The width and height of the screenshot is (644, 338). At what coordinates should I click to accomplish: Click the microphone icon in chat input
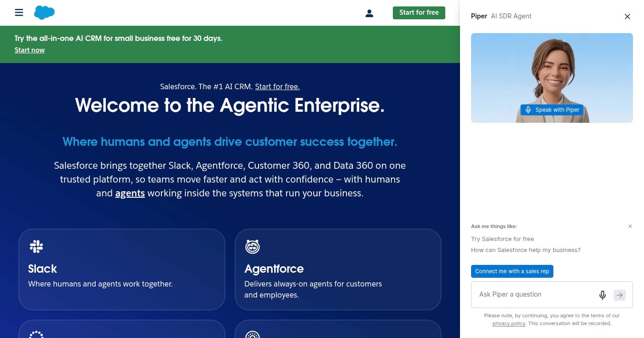[602, 295]
